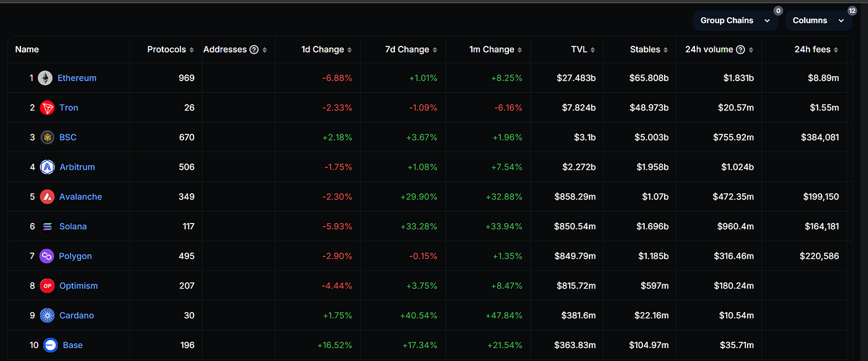Sort by 24h fees using sort arrows

(836, 50)
